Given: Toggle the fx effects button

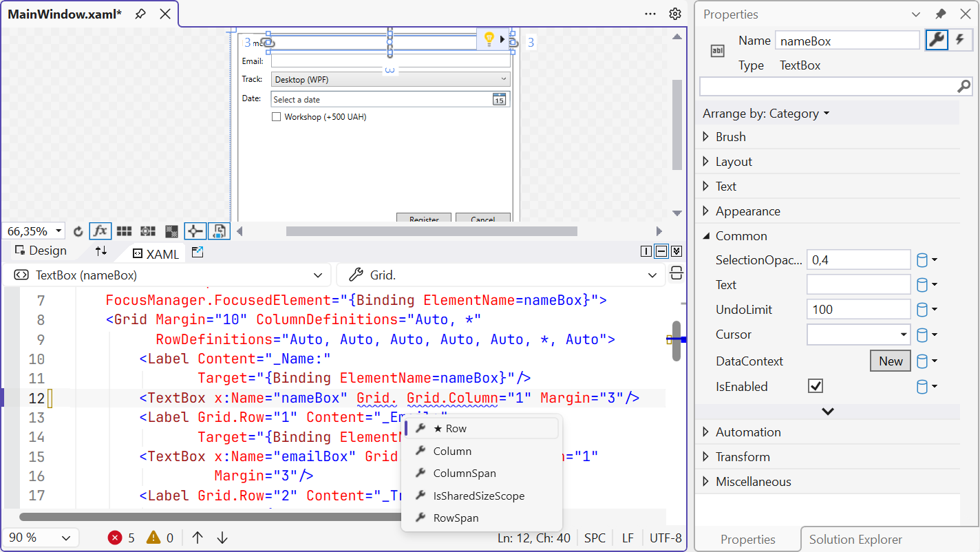Looking at the screenshot, I should coord(100,231).
